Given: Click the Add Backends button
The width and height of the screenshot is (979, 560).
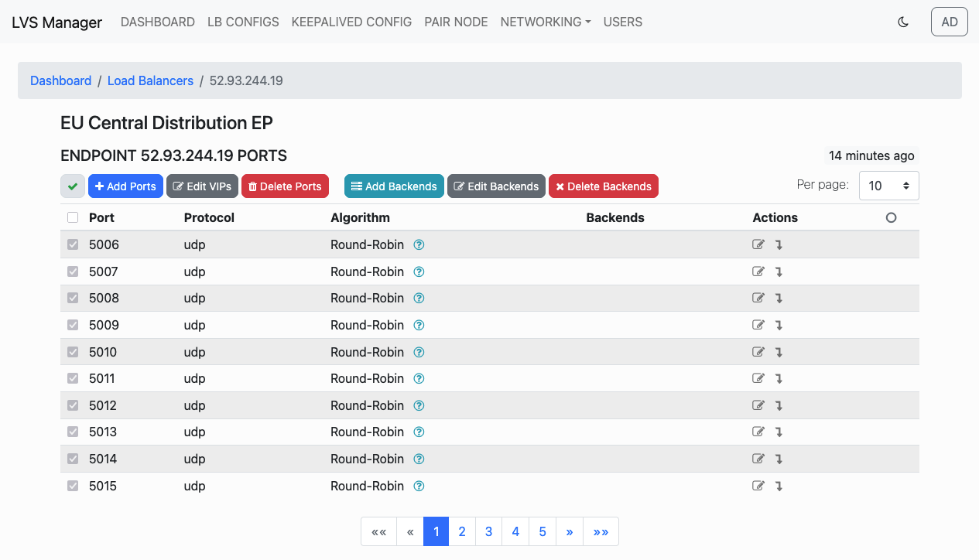Looking at the screenshot, I should click(x=394, y=186).
